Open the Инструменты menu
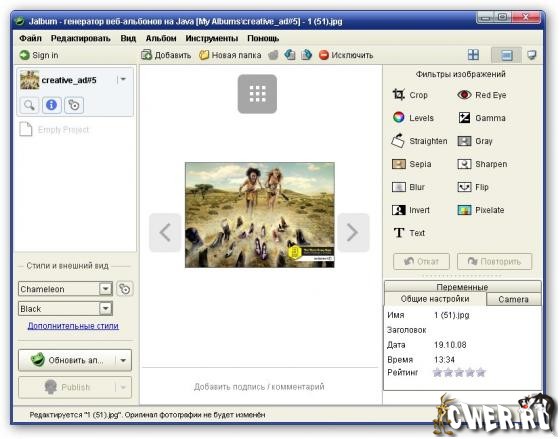 (211, 38)
